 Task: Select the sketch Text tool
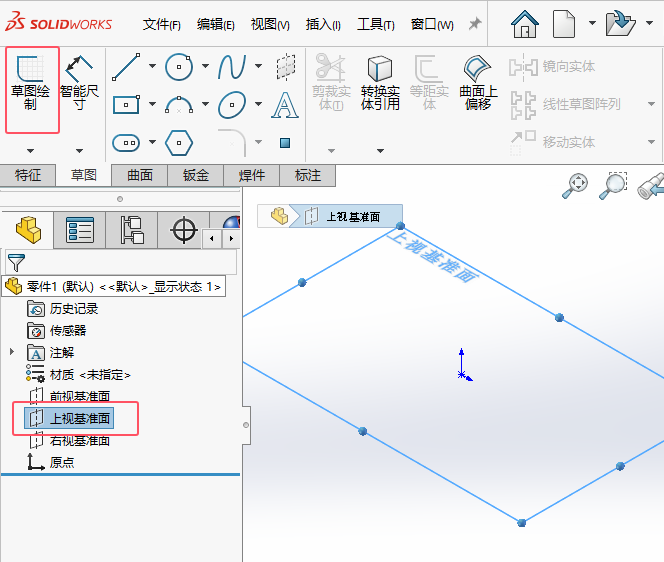285,105
